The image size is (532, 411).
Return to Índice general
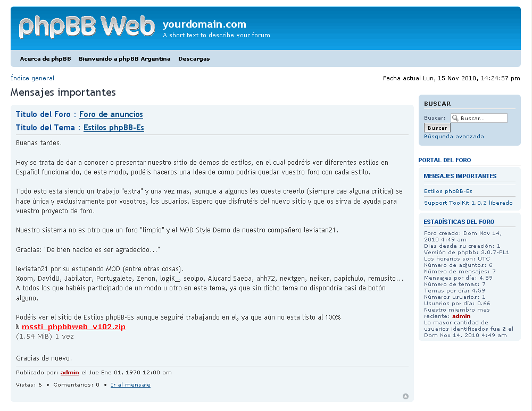coord(32,78)
